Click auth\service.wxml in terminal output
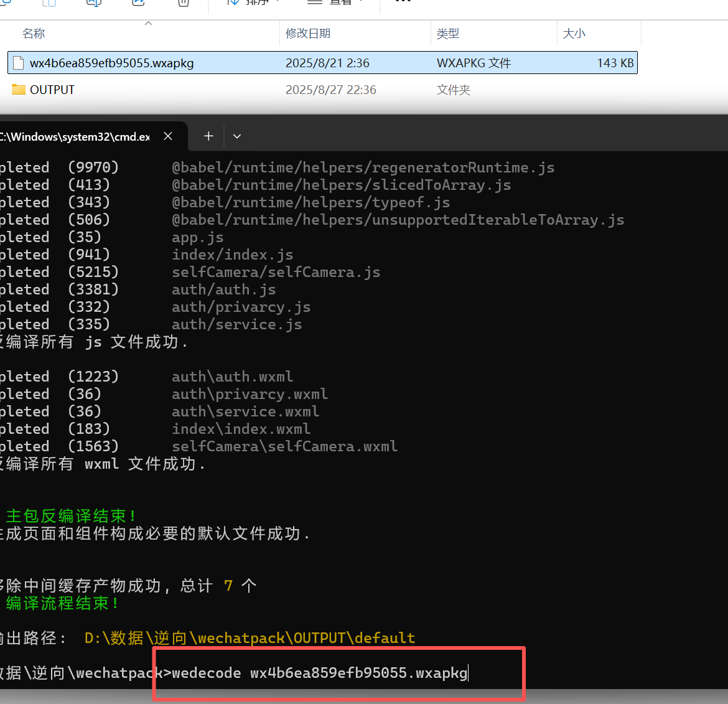Image resolution: width=728 pixels, height=704 pixels. click(x=246, y=411)
